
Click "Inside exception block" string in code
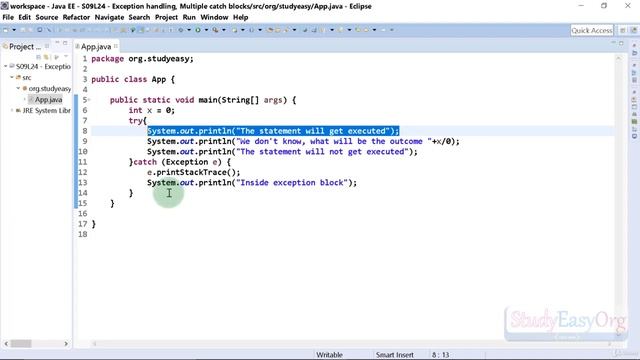[292, 182]
